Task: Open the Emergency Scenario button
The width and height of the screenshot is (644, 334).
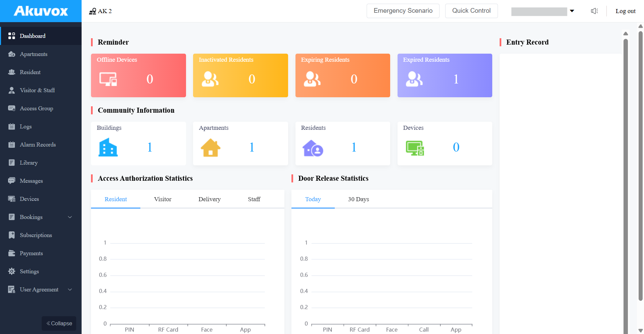Action: (403, 11)
